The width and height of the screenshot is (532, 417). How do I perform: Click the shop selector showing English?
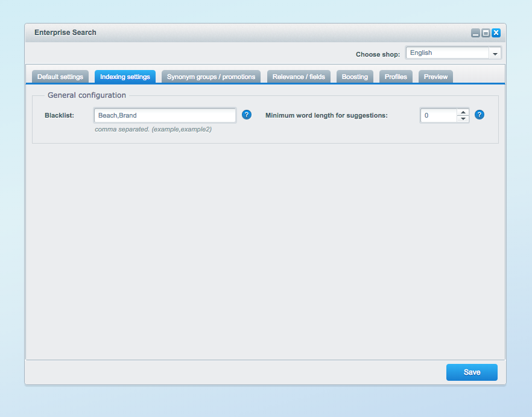pos(447,53)
